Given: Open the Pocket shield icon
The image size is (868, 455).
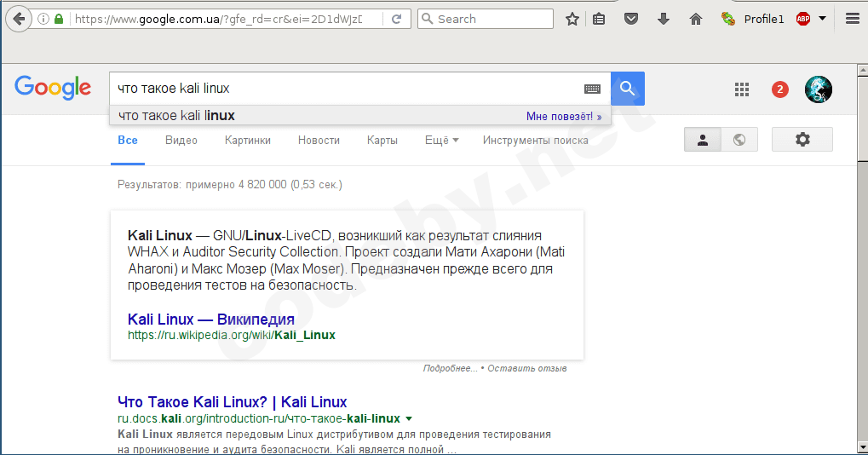Looking at the screenshot, I should pos(630,19).
